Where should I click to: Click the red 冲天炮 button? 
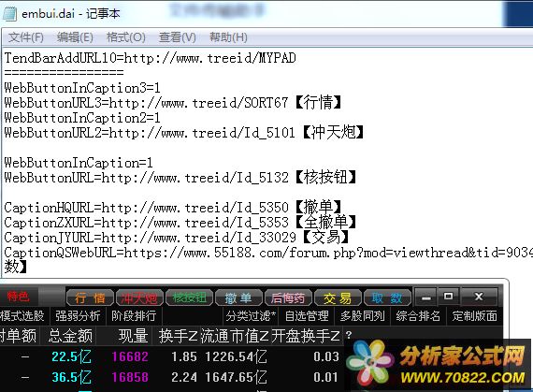(x=139, y=298)
